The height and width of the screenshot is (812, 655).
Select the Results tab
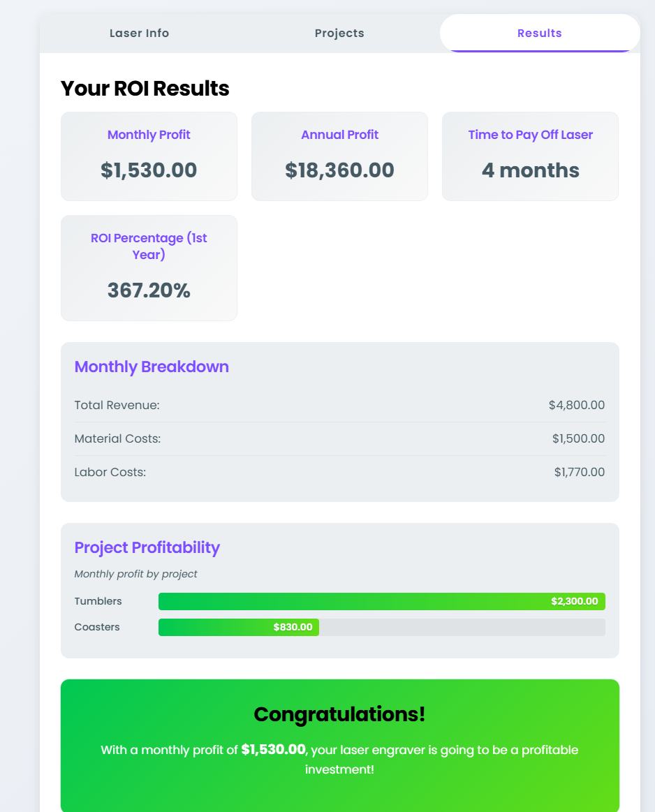click(x=539, y=34)
